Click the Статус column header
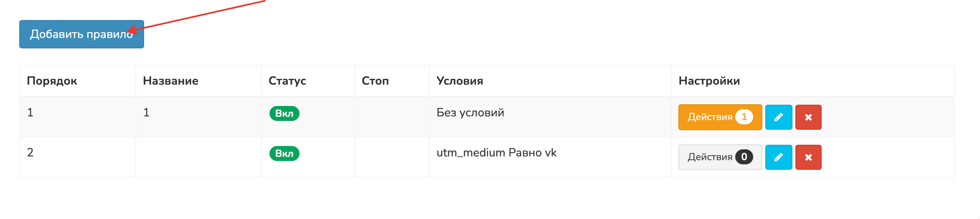Screen dimensions: 980x219 point(287,81)
